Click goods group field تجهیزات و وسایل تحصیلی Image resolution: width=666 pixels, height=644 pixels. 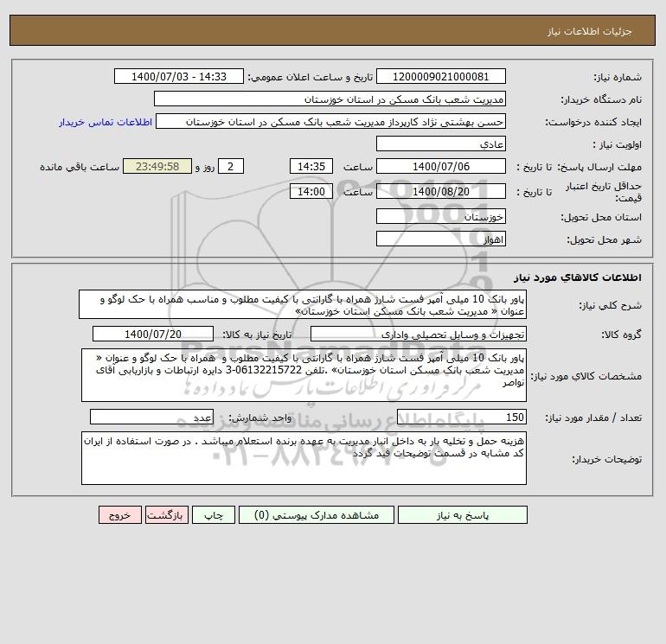[419, 334]
